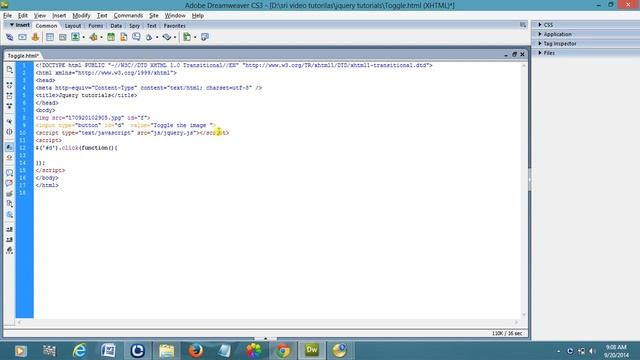Open the Templates dropdown arrow

pos(195,37)
